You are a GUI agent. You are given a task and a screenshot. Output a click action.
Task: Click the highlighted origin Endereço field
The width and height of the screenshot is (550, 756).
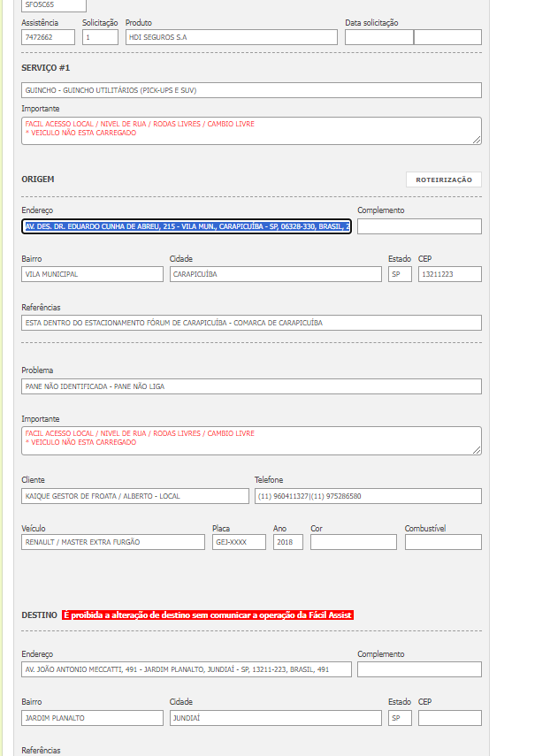187,226
